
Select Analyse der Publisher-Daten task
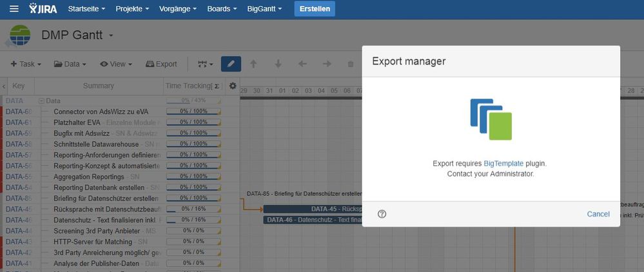(x=96, y=264)
